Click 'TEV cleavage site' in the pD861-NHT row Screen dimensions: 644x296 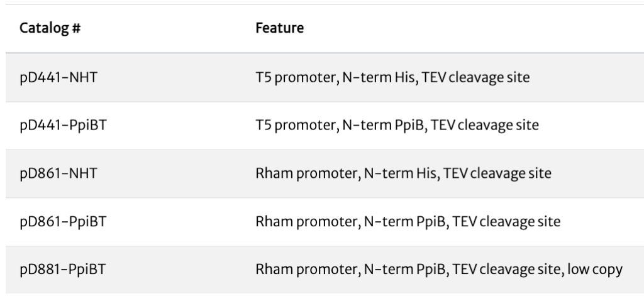tap(497, 173)
